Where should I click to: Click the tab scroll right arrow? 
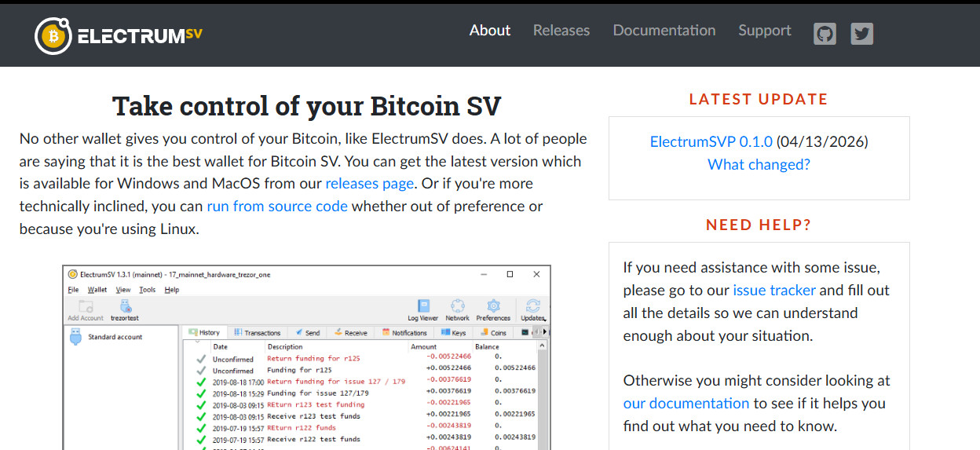tap(544, 333)
